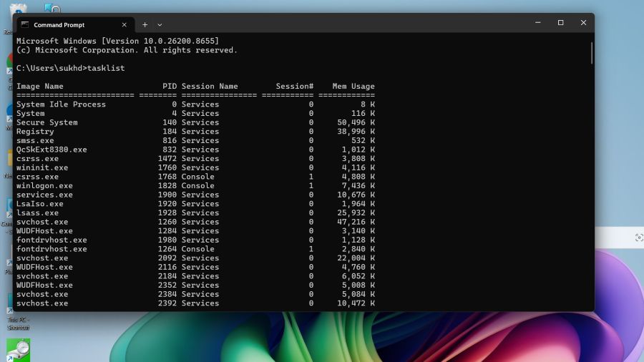Viewport: 644px width, 362px height.
Task: Click the green desktop shortcut icon
Action: (18, 350)
